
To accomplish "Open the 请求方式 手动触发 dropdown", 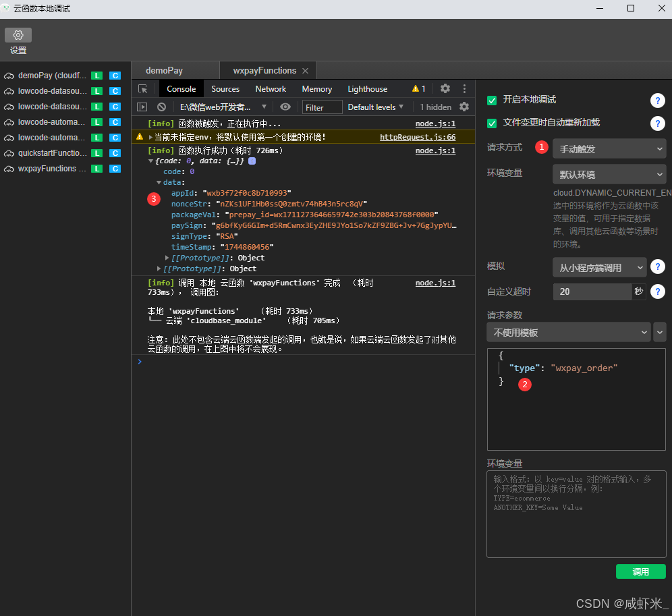I will coord(609,148).
